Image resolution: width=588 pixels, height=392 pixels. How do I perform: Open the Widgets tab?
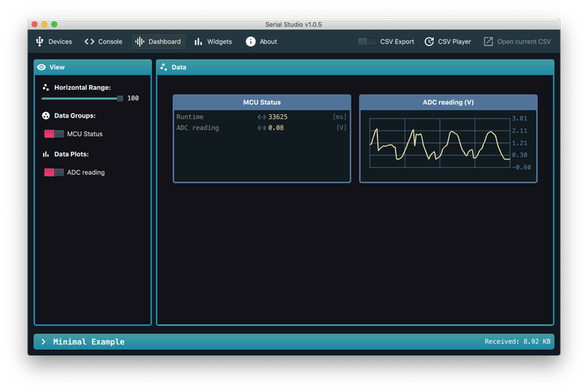click(x=219, y=41)
